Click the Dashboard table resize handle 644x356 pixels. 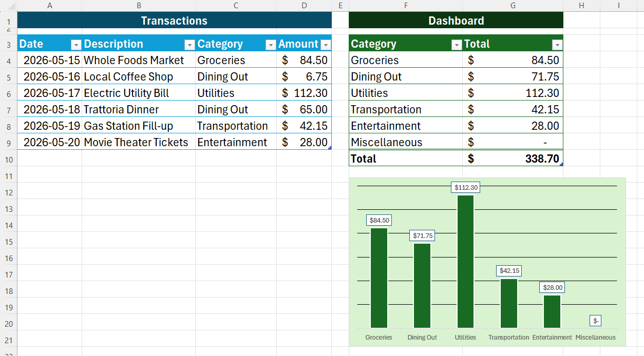click(561, 164)
